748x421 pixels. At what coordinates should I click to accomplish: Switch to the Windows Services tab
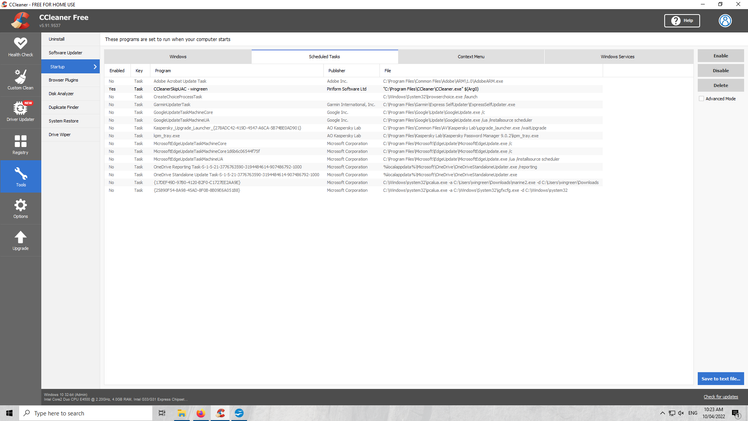click(x=617, y=57)
